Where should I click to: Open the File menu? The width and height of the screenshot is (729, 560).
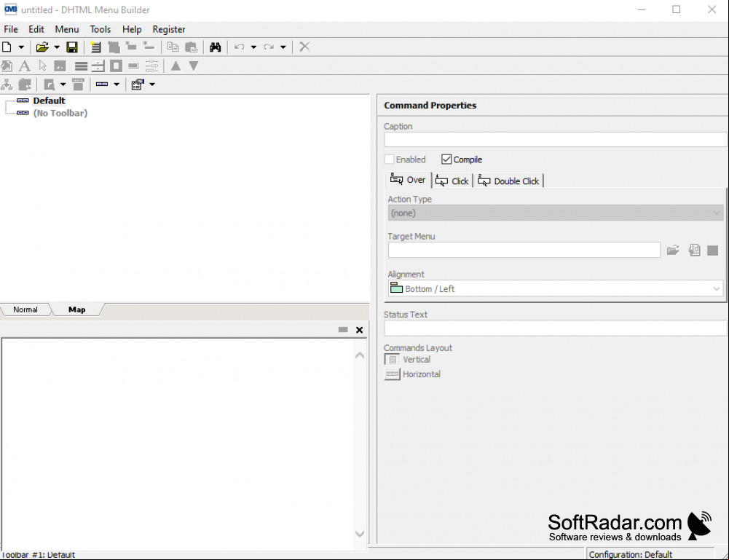(x=11, y=29)
